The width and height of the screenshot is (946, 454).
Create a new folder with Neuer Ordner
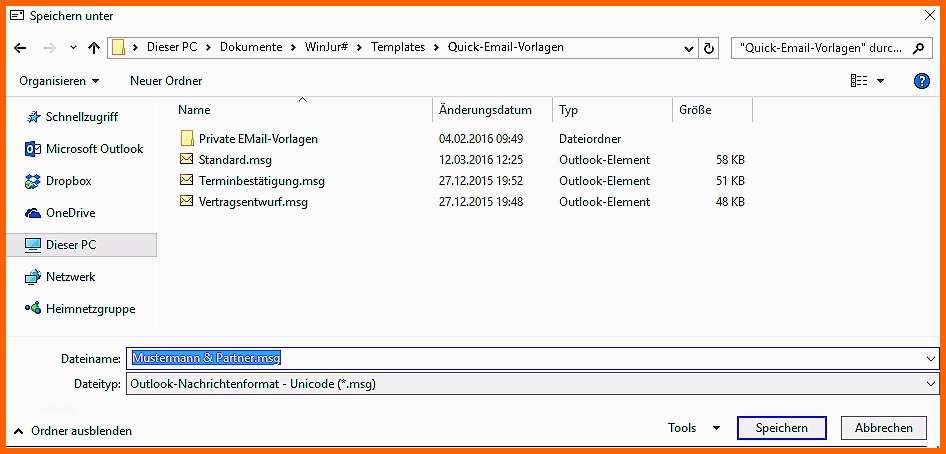click(166, 81)
